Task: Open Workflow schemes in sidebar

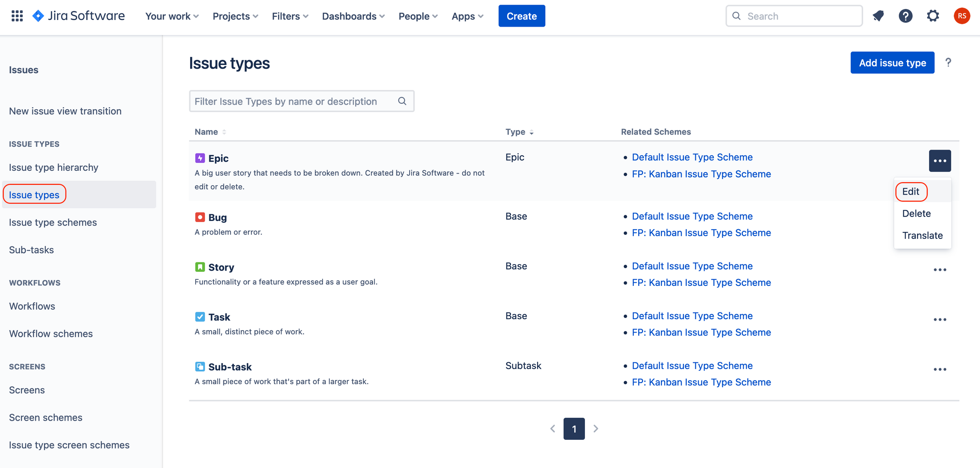Action: click(x=51, y=334)
